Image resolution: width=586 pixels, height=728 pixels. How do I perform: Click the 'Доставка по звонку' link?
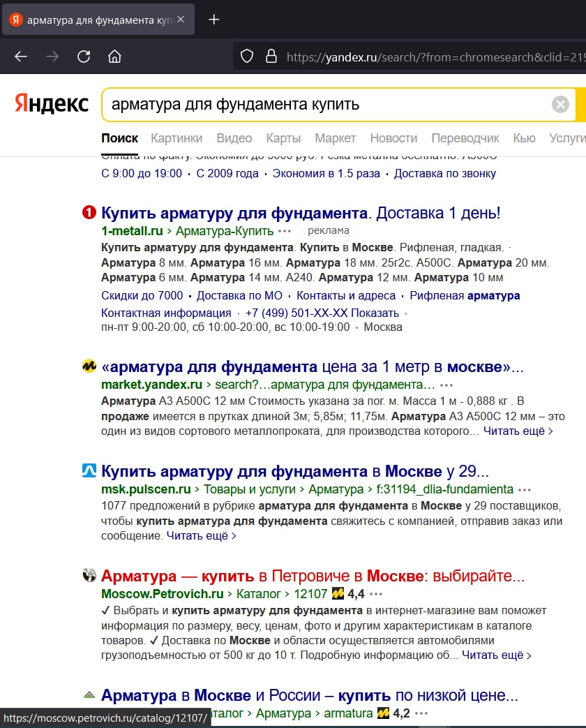(445, 174)
